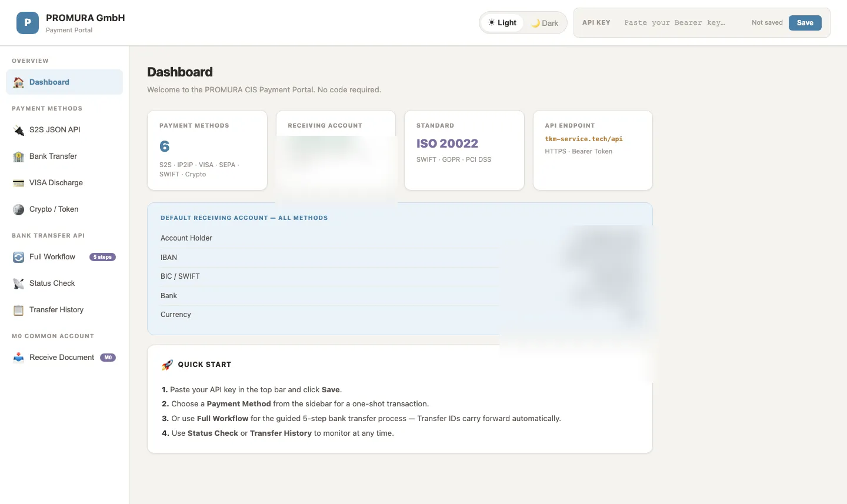Open the Full Workflow page
This screenshot has height=504, width=847.
65,257
